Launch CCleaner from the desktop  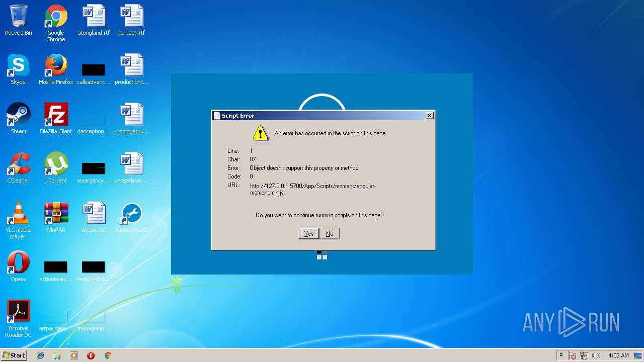pos(18,168)
